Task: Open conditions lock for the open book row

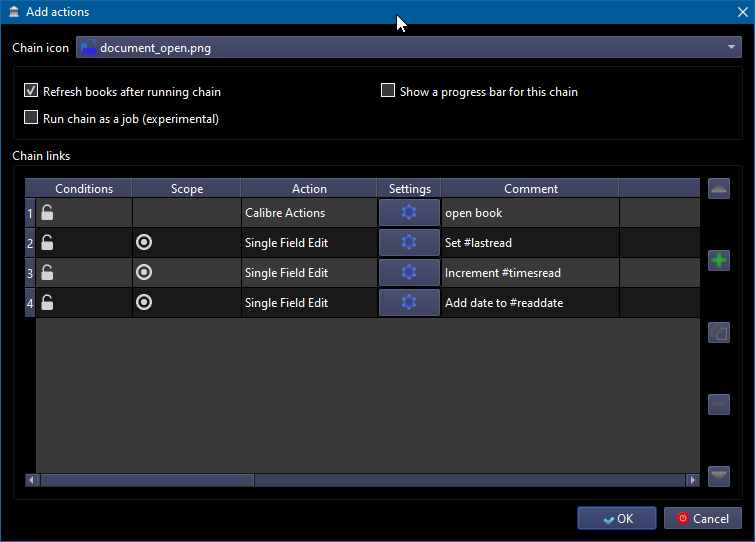Action: (47, 212)
